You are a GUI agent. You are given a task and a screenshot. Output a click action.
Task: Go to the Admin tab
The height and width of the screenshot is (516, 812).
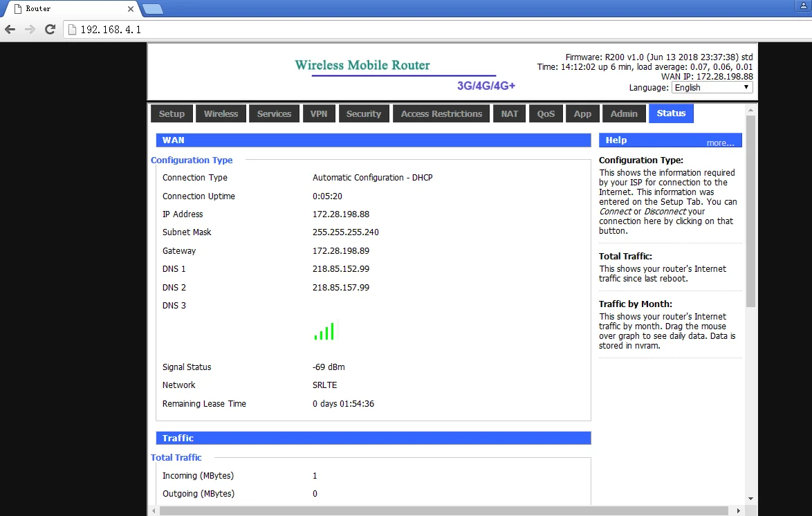pyautogui.click(x=624, y=114)
